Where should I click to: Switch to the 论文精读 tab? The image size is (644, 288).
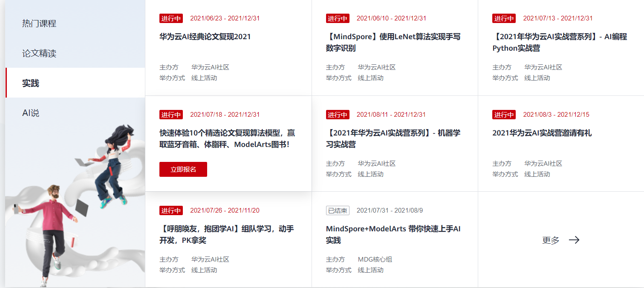tap(39, 53)
